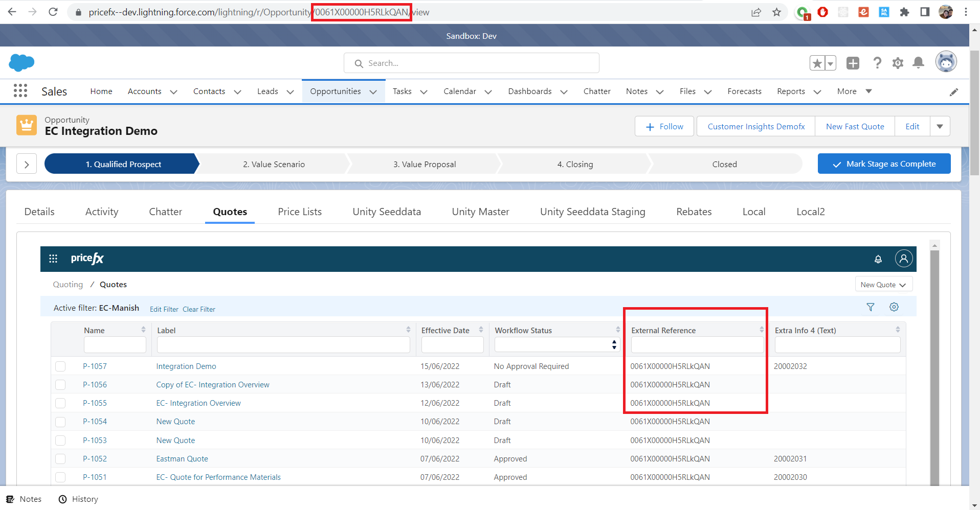Screen dimensions: 980x510
Task: Click Mark Stage as Complete button
Action: click(x=884, y=164)
